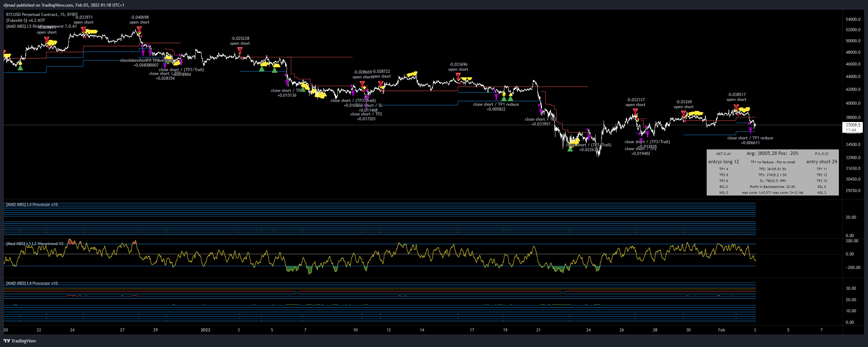Click the 'SL: 75630.5 -99%' table cell
Image resolution: width=868 pixels, height=347 pixels.
773,181
